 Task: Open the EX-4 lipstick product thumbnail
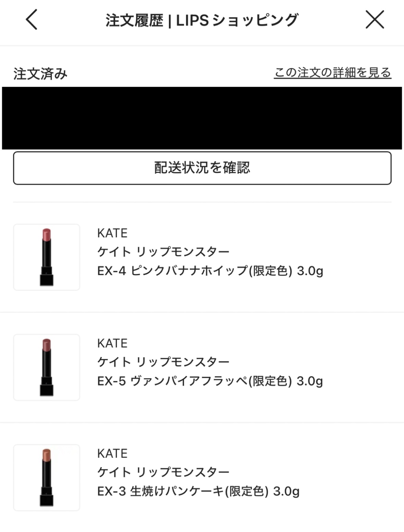[47, 257]
